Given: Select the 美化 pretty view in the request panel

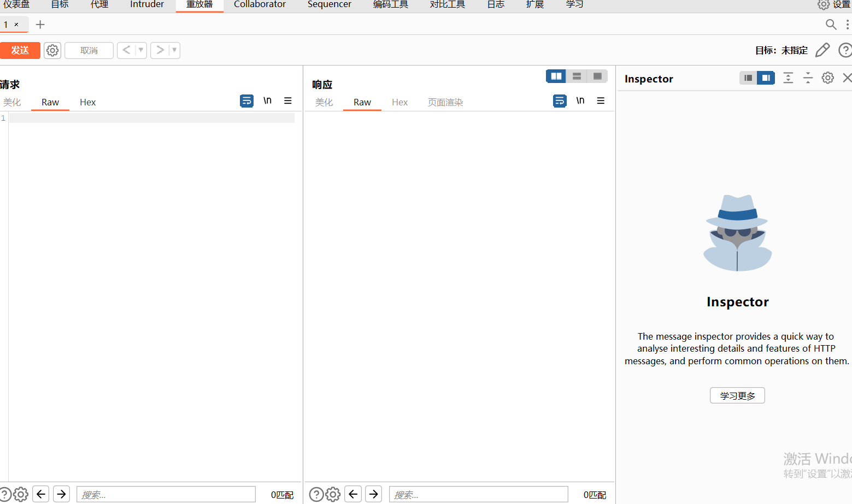Looking at the screenshot, I should tap(12, 102).
